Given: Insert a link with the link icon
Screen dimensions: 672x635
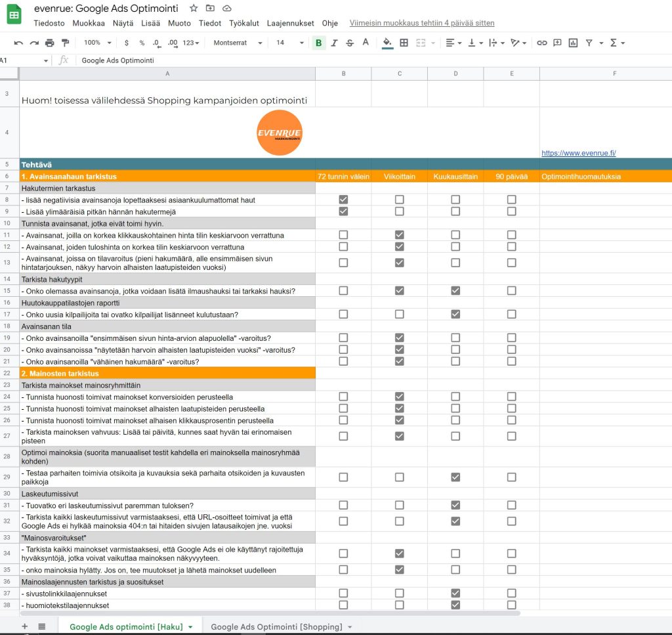Looking at the screenshot, I should click(x=541, y=41).
